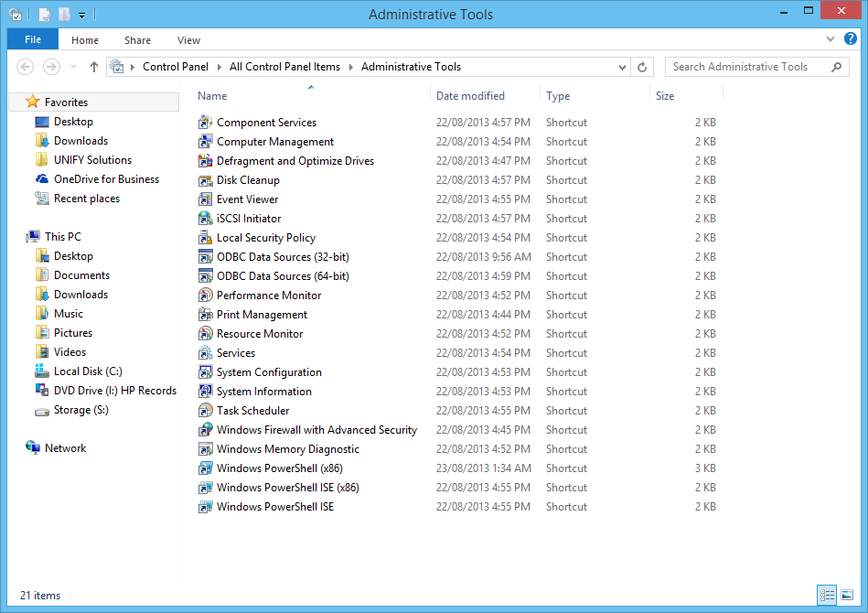Click the Windows Firewall with Advanced Security icon
The image size is (868, 613).
coord(206,430)
